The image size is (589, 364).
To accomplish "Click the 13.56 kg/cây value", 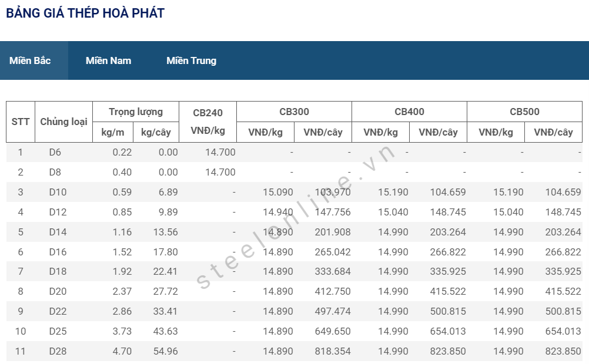I will (165, 232).
